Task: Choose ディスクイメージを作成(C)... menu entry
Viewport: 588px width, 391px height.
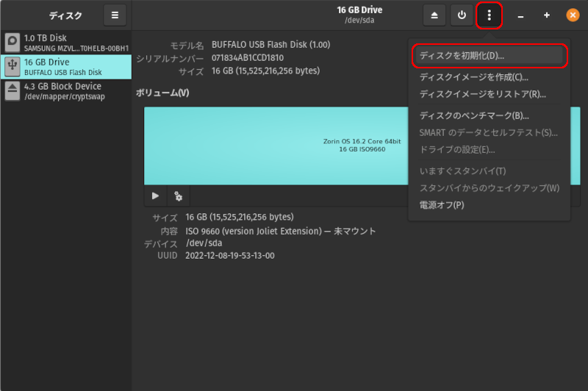Action: click(x=490, y=77)
